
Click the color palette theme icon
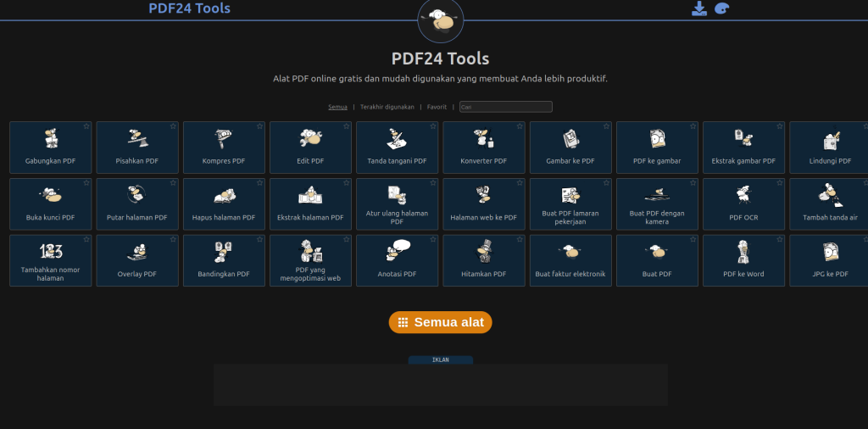click(722, 8)
